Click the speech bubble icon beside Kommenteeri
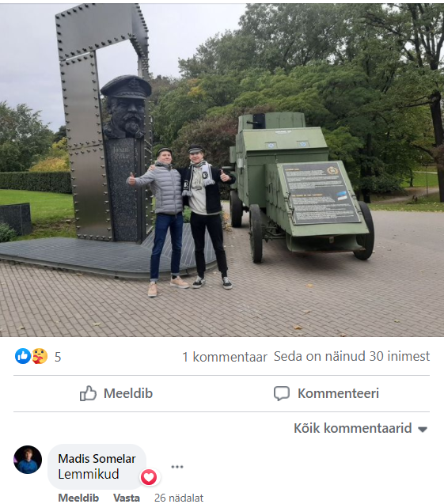The height and width of the screenshot is (504, 444). pos(282,393)
